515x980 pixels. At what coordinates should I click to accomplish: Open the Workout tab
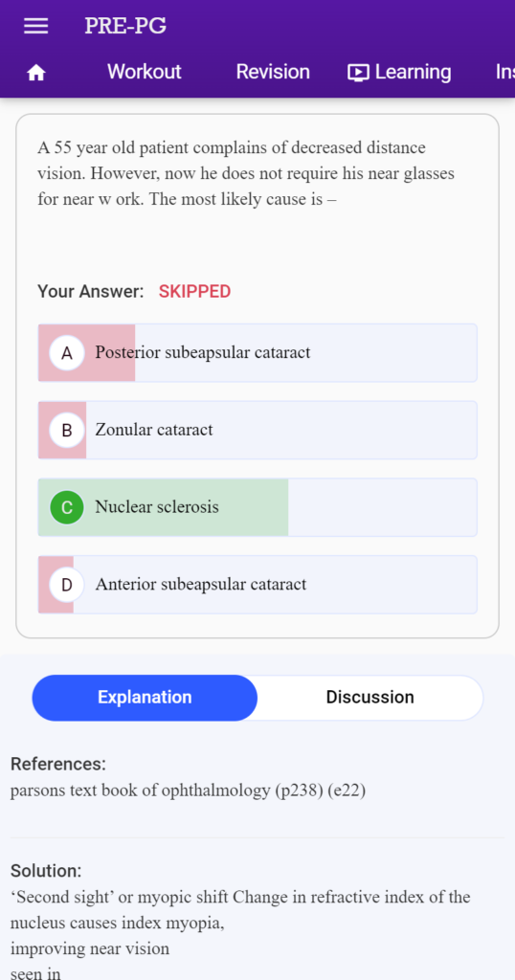click(x=145, y=72)
